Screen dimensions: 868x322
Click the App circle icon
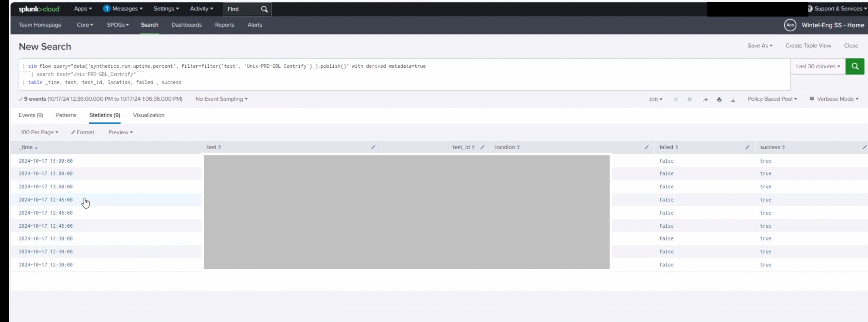pyautogui.click(x=790, y=25)
